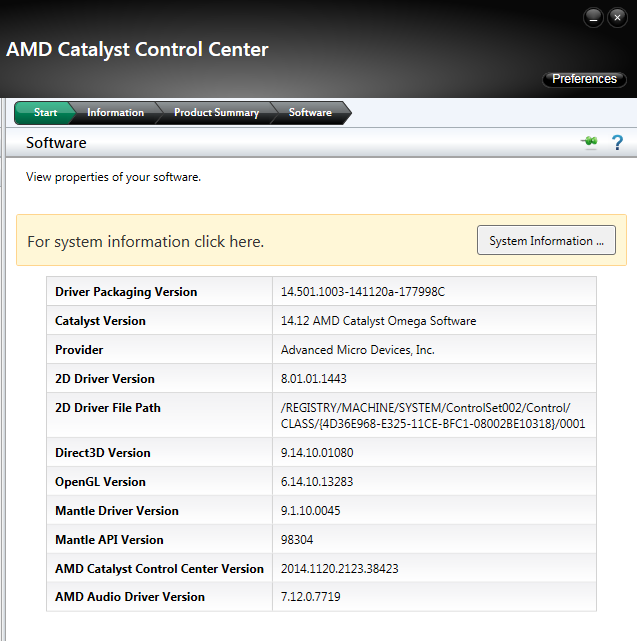Image resolution: width=637 pixels, height=641 pixels.
Task: Select the Direct3D Version label
Action: (103, 453)
